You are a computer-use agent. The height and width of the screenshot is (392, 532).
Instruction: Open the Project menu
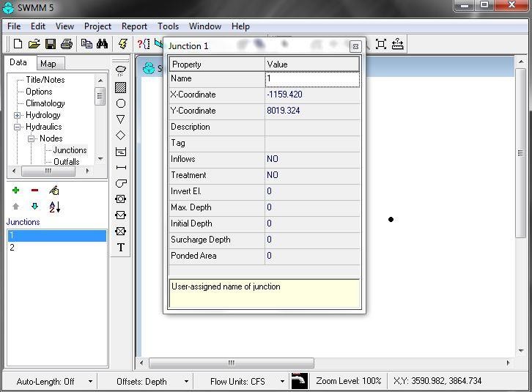[x=97, y=26]
